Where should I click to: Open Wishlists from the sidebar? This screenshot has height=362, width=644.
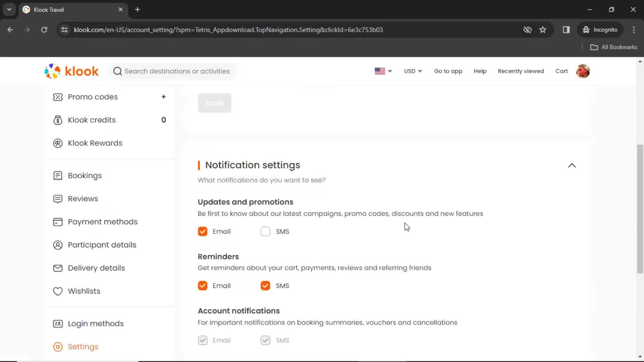click(84, 291)
